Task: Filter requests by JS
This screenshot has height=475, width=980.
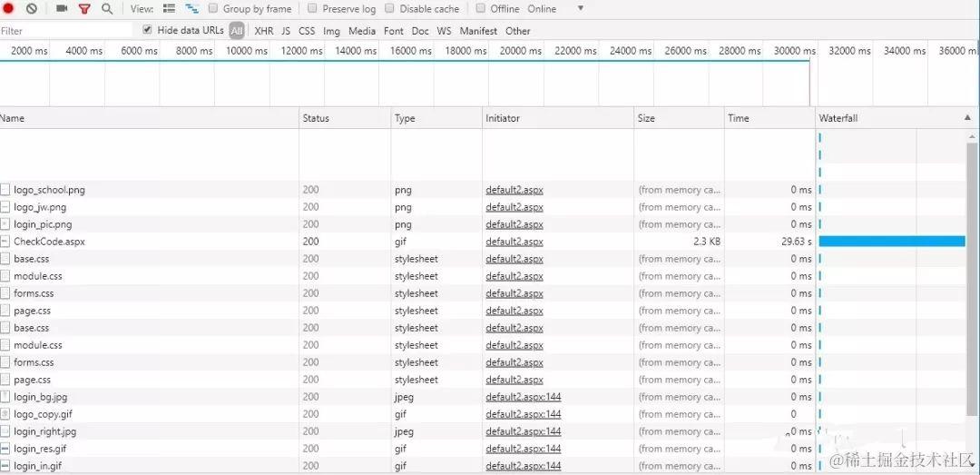Action: [286, 31]
